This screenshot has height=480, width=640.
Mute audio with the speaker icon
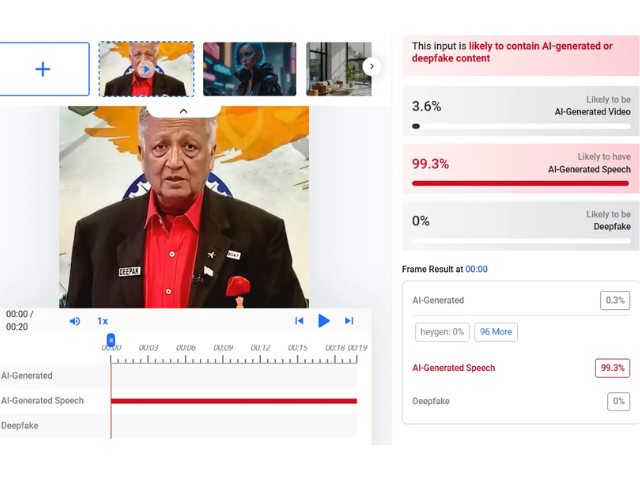coord(75,321)
